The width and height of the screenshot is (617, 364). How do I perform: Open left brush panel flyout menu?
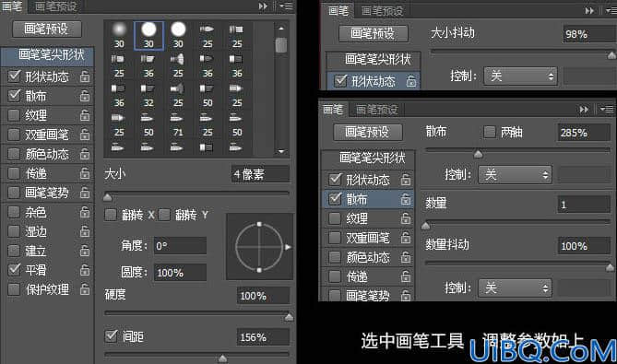coord(287,6)
